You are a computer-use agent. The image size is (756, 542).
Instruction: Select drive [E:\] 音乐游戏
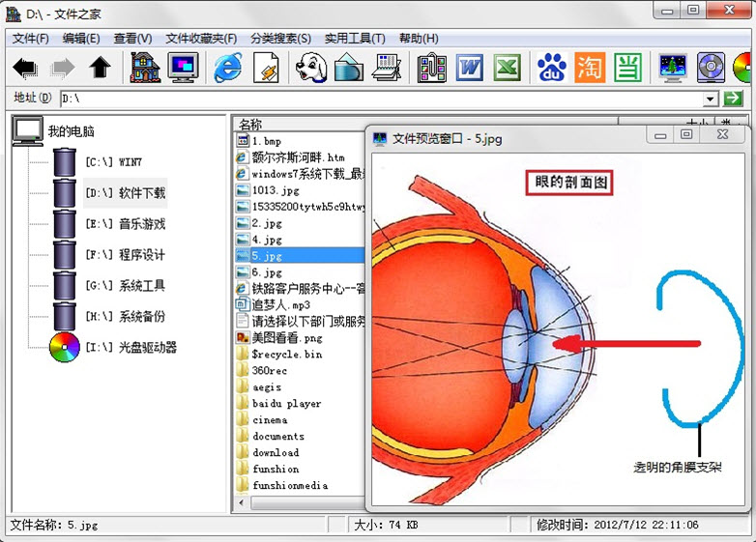(126, 224)
